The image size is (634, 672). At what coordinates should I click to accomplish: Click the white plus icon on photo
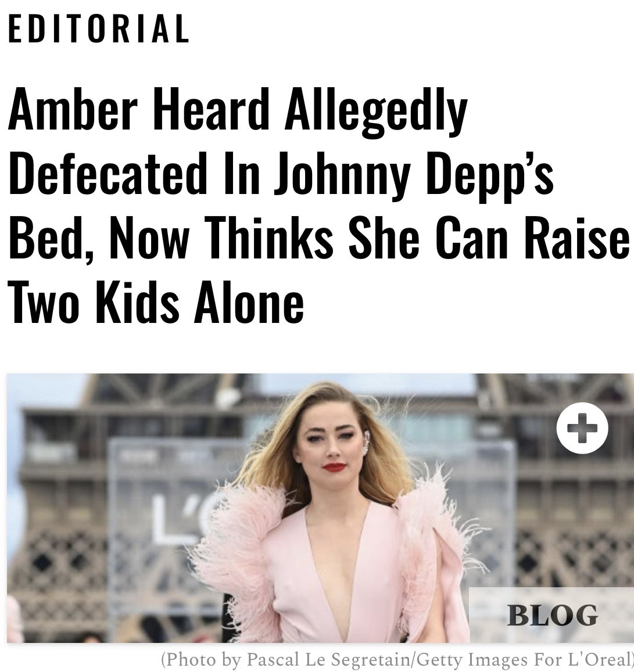[582, 427]
